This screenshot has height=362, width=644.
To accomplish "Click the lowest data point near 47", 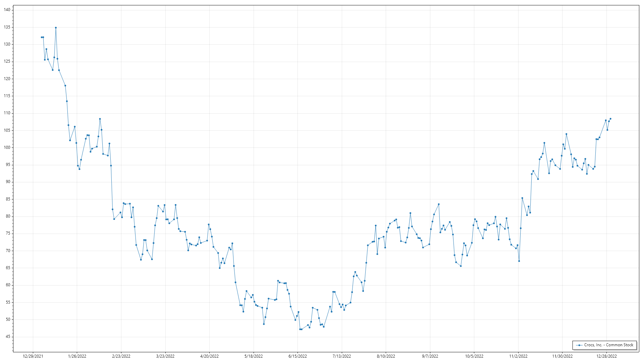I will (x=300, y=329).
